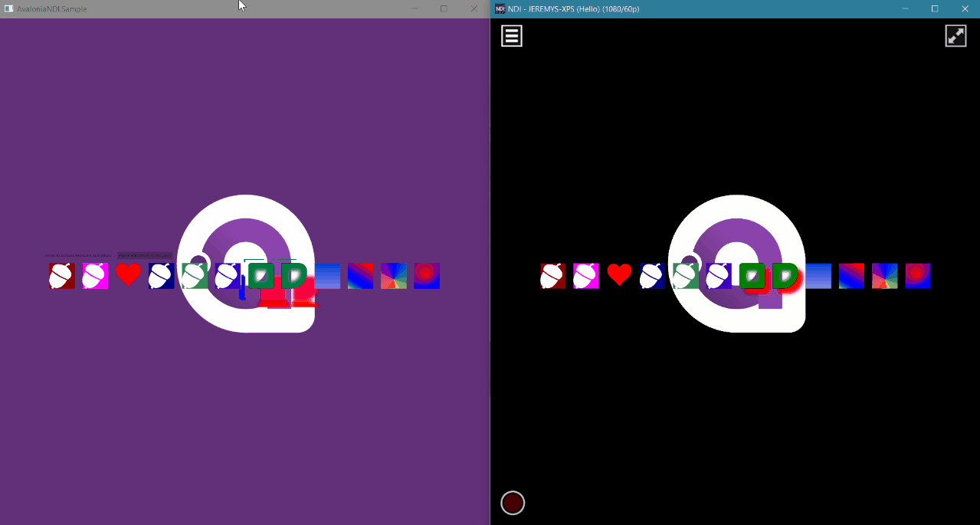
Task: Click blue striped gradient square in AvaloniaNDI.Sample
Action: pyautogui.click(x=327, y=276)
